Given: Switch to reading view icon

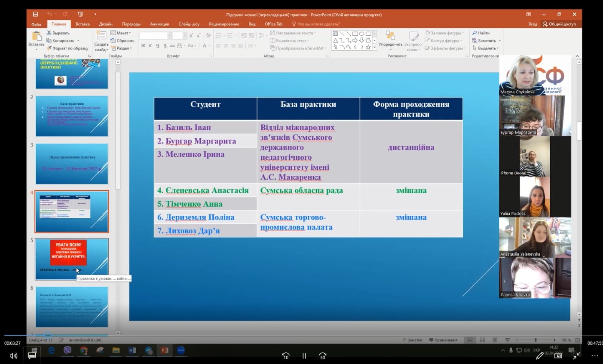Looking at the screenshot, I should [495, 340].
